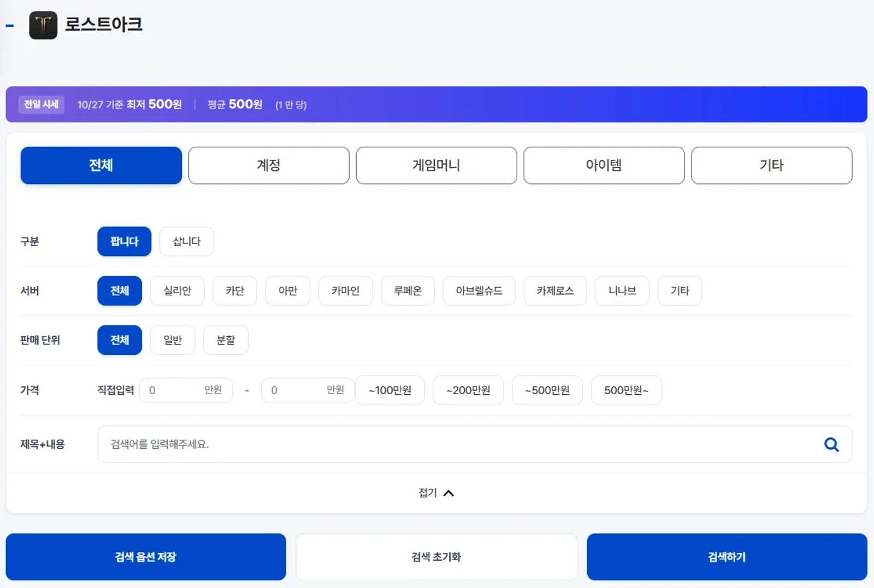
Task: Choose the 카단 server
Action: 235,291
